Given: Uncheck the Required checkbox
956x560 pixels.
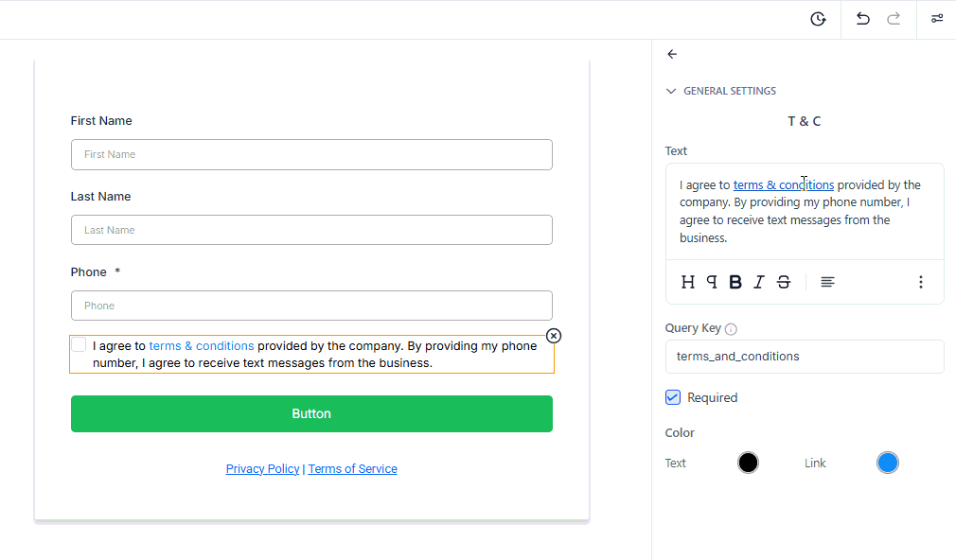Looking at the screenshot, I should click(672, 397).
